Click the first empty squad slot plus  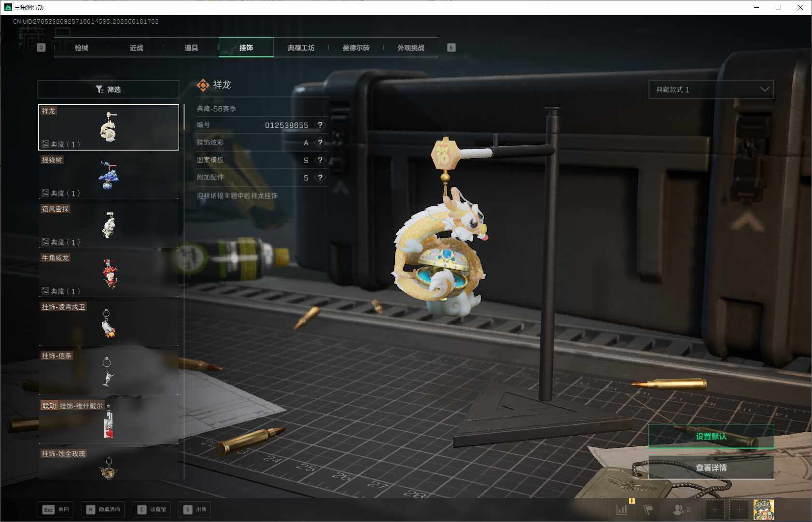tap(714, 510)
